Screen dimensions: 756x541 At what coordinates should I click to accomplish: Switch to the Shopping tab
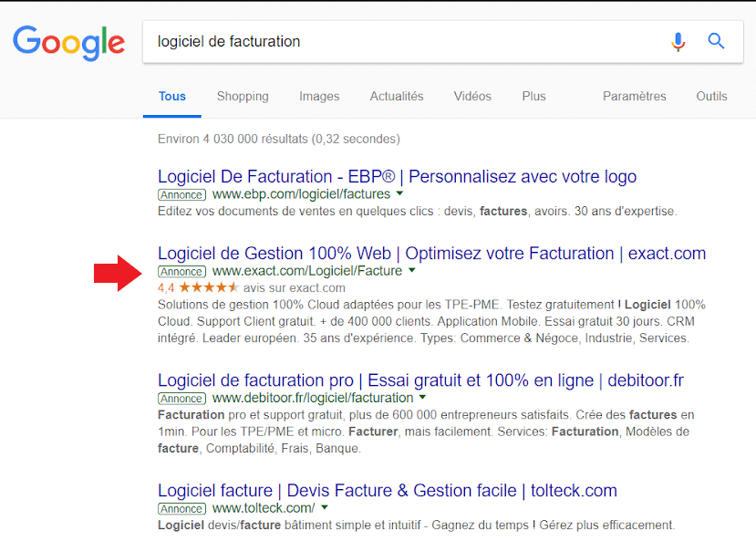click(x=243, y=97)
